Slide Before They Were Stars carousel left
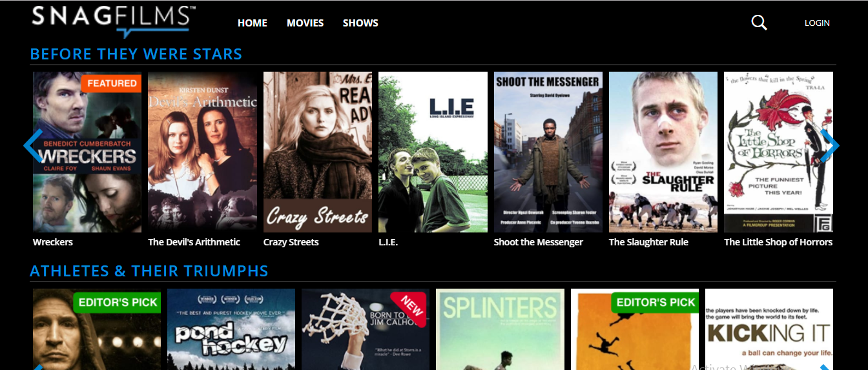Screen dimensions: 868x370 (32, 145)
